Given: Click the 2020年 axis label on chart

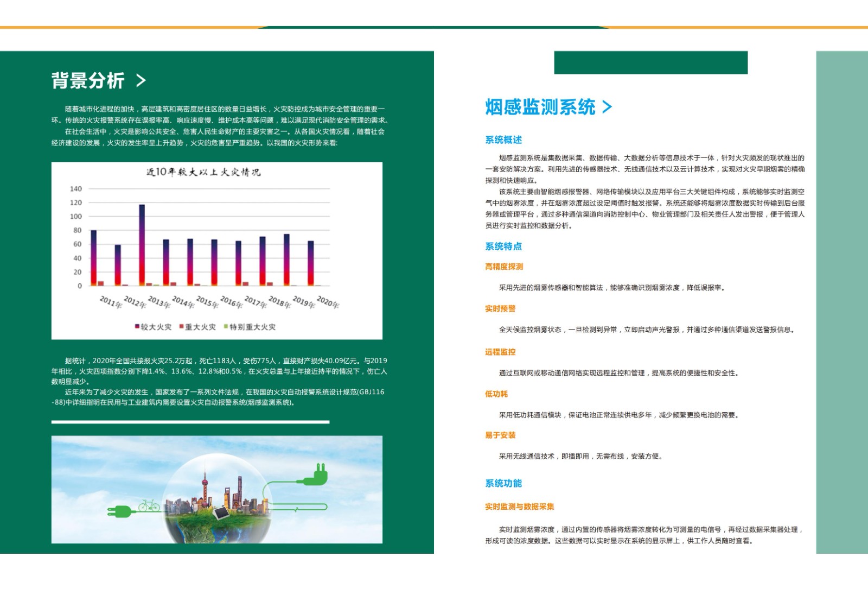Looking at the screenshot, I should click(x=328, y=302).
